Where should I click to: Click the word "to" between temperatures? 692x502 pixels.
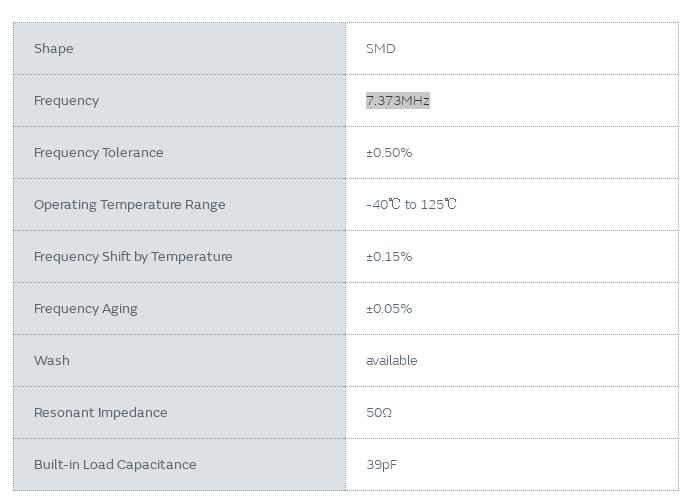[410, 204]
